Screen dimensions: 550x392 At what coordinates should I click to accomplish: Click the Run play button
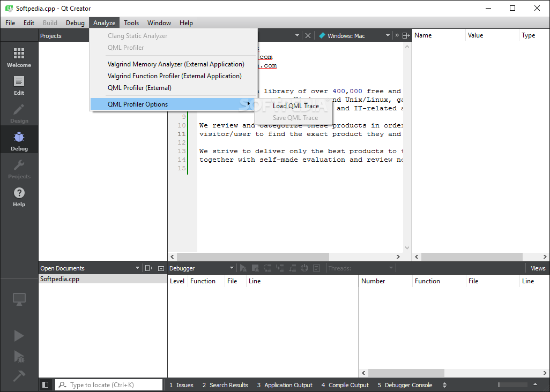(x=19, y=336)
